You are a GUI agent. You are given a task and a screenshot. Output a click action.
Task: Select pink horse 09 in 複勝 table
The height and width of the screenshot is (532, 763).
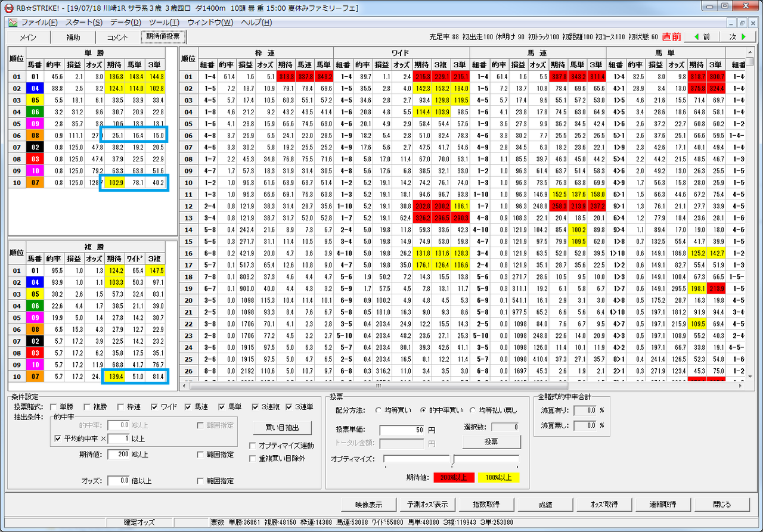coord(35,318)
